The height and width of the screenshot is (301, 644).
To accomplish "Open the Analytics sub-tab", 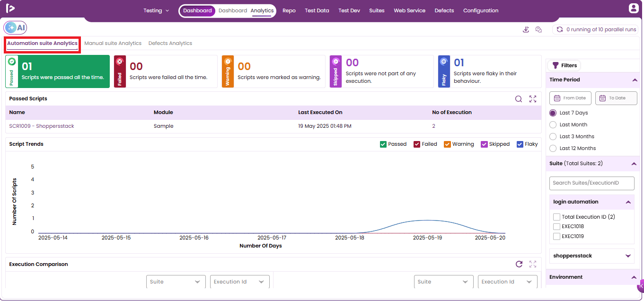I will click(x=262, y=10).
